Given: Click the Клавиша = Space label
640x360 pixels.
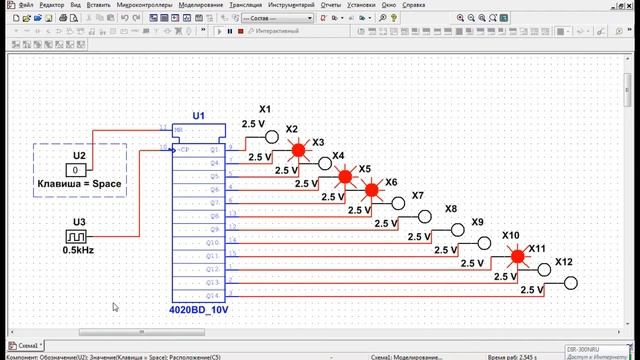Looking at the screenshot, I should (79, 184).
